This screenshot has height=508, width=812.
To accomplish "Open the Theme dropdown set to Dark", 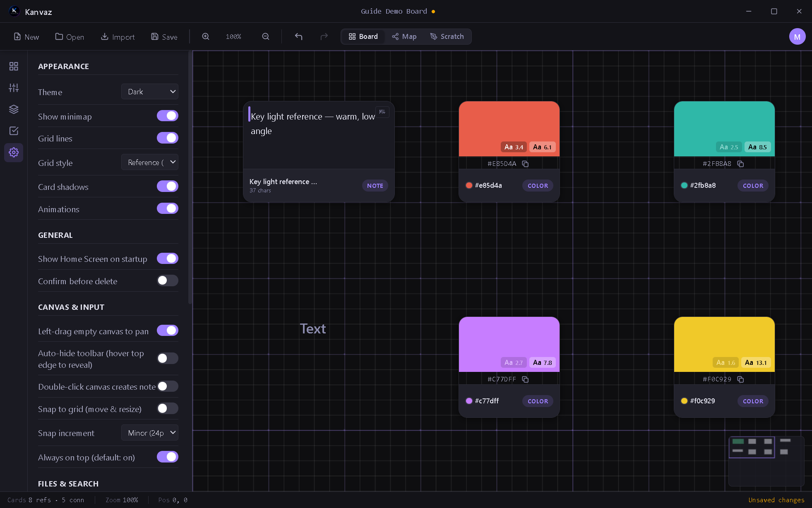I will point(150,91).
